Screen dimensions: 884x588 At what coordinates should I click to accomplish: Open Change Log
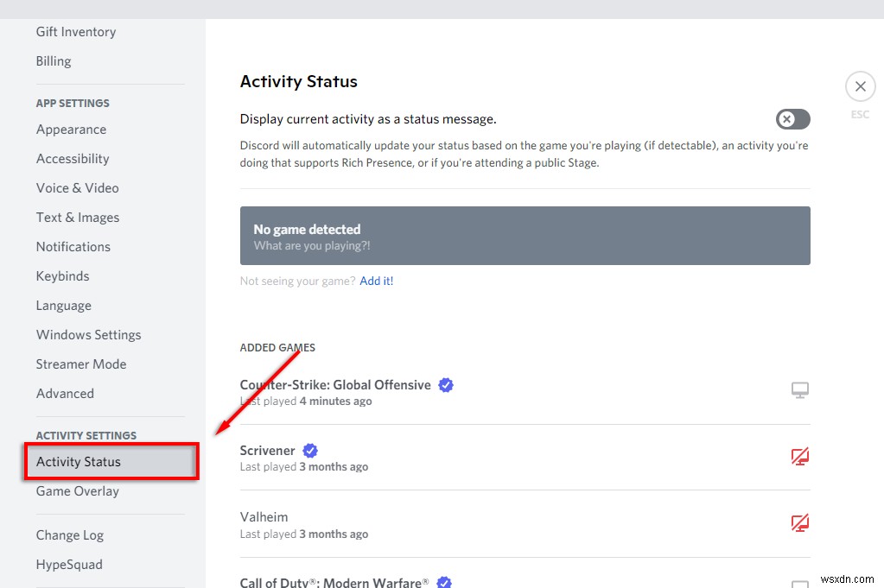(x=69, y=535)
